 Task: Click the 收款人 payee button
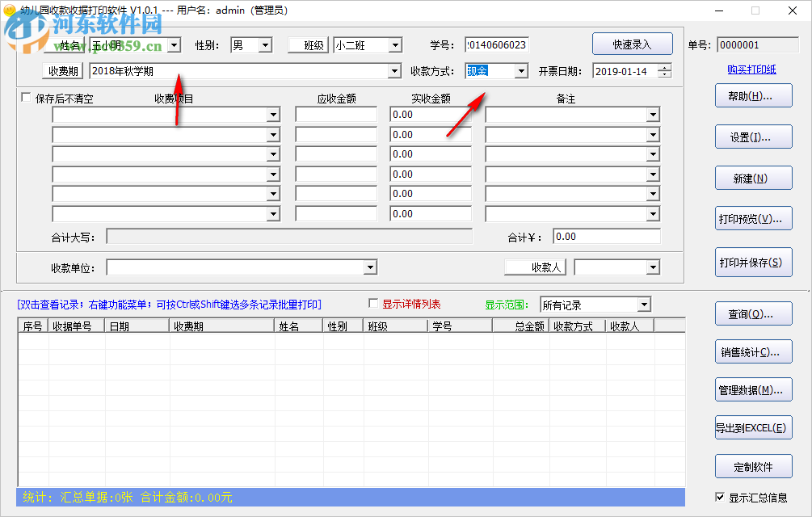(x=535, y=267)
